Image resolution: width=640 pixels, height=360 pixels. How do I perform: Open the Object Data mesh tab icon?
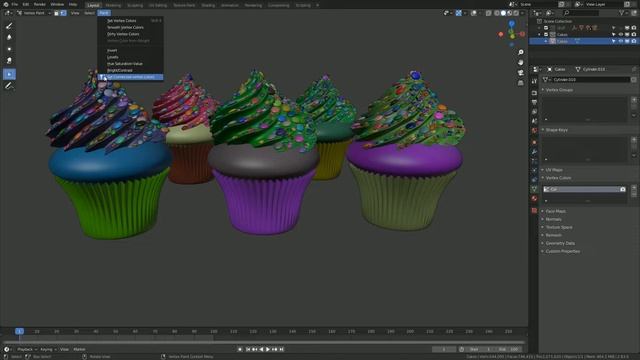(534, 189)
